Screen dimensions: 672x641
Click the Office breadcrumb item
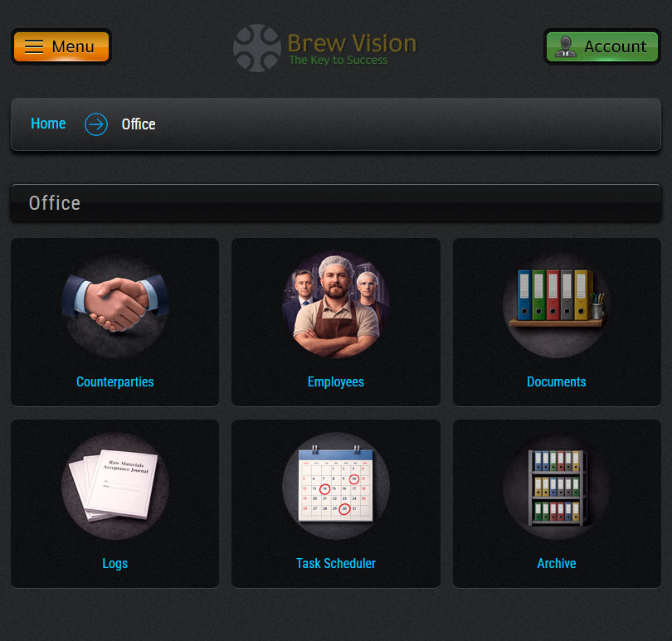tap(139, 124)
